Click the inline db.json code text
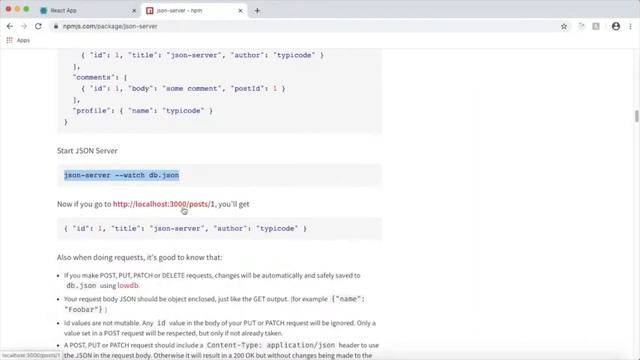640x360 pixels. (81, 286)
